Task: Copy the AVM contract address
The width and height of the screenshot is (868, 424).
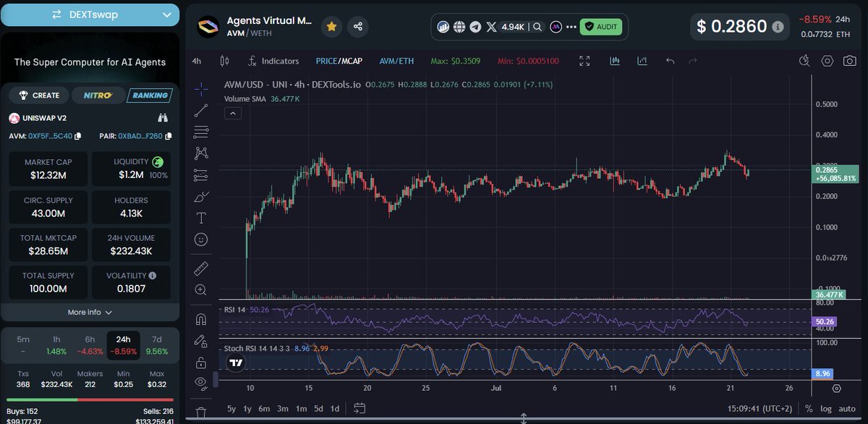Action: (x=77, y=136)
